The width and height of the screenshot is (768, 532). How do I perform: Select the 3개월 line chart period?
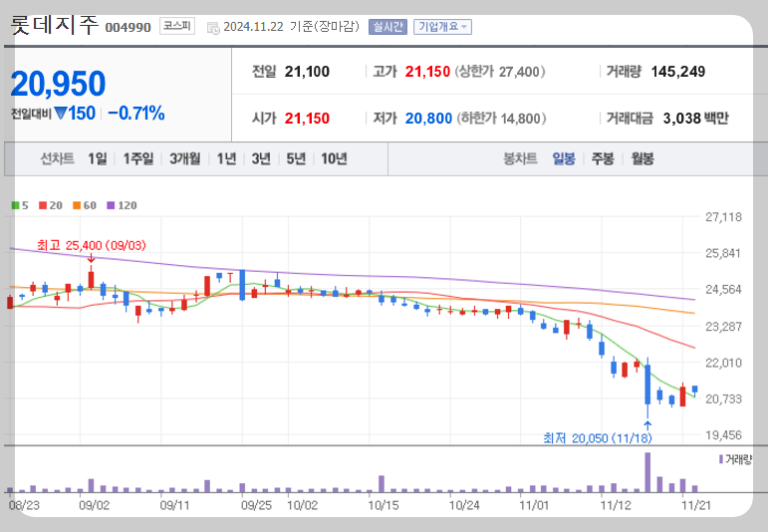pyautogui.click(x=184, y=158)
